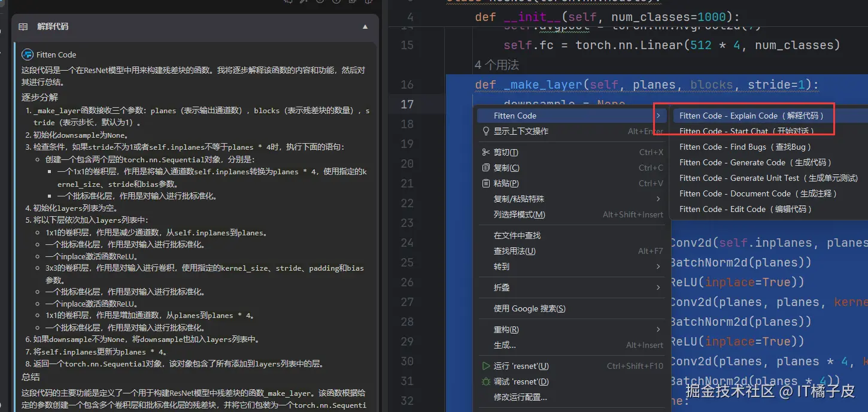Choose 运行 'resnet'(U) menu item
The image size is (868, 412).
[x=571, y=366]
